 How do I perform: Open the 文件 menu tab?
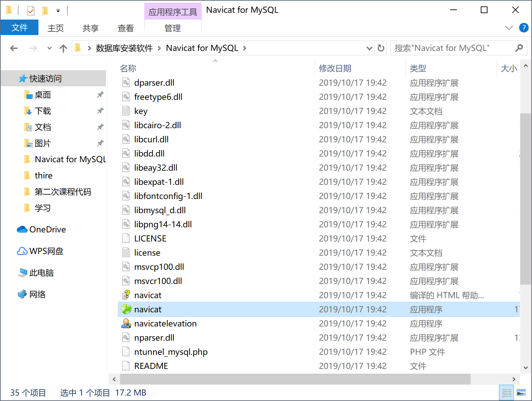[20, 28]
